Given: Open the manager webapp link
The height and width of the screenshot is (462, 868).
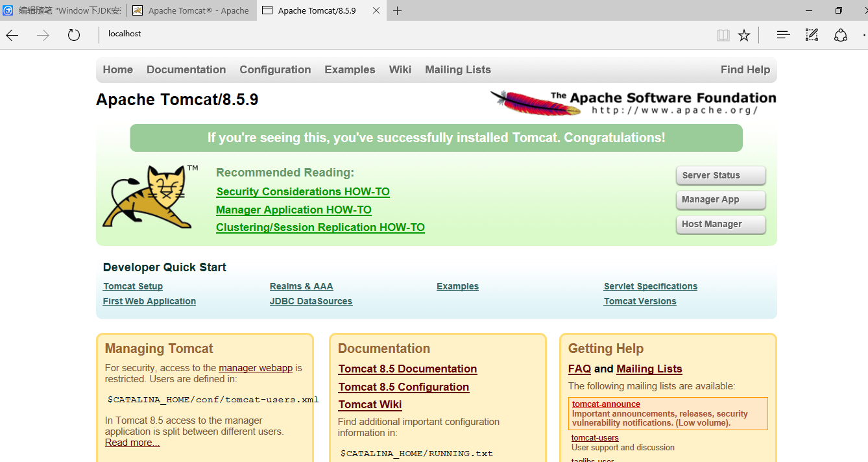Looking at the screenshot, I should coord(256,368).
